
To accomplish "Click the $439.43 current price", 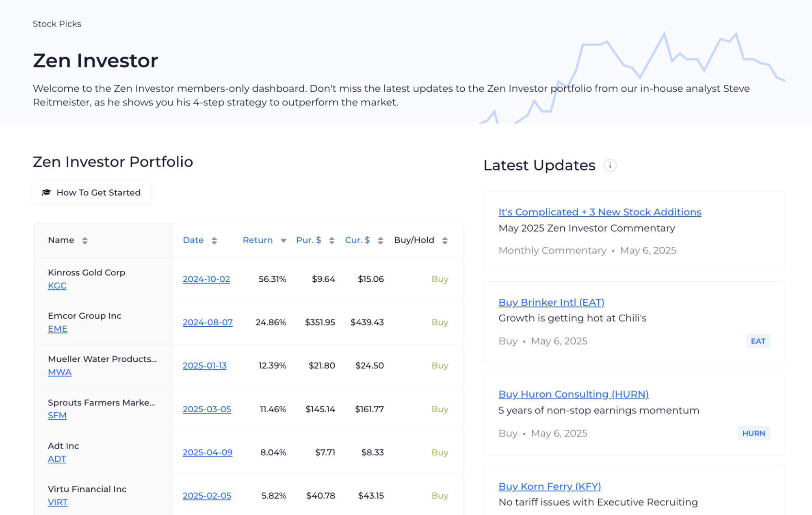I will point(367,322).
